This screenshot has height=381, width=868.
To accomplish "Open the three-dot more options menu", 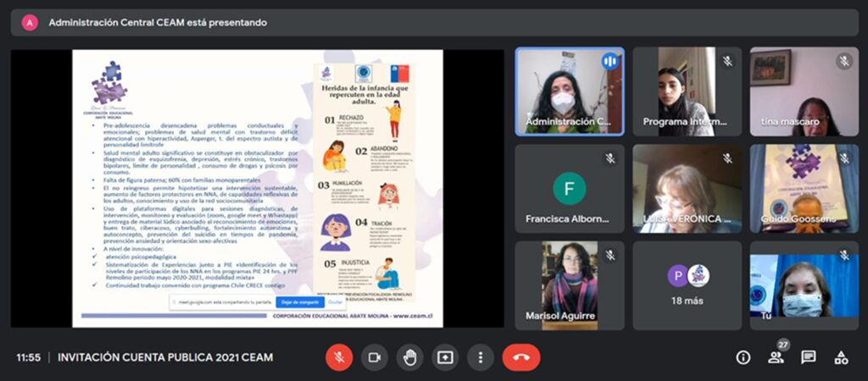I will (x=481, y=357).
